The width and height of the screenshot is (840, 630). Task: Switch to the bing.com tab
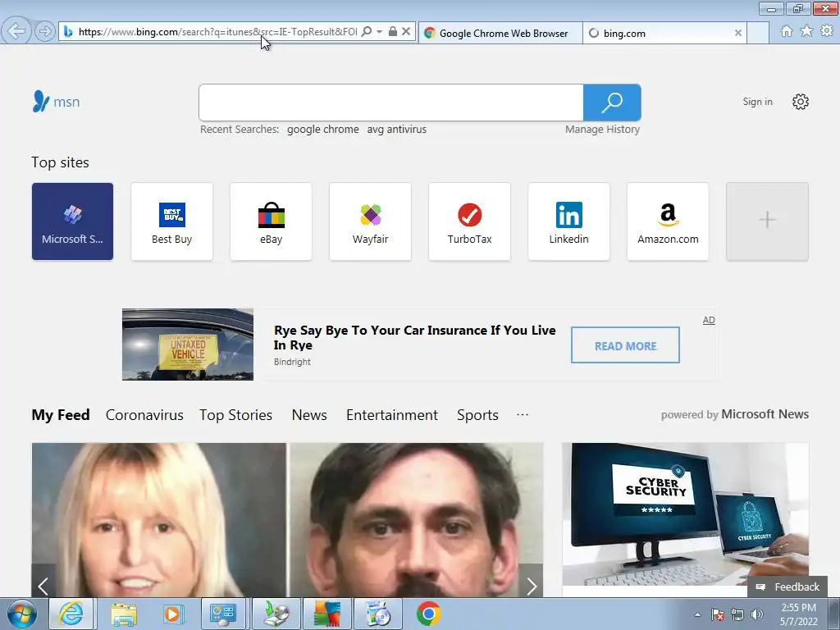point(659,33)
